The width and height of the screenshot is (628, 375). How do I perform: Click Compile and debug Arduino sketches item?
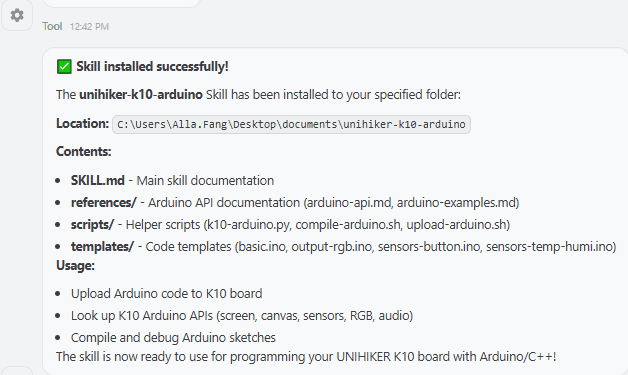[x=173, y=338]
